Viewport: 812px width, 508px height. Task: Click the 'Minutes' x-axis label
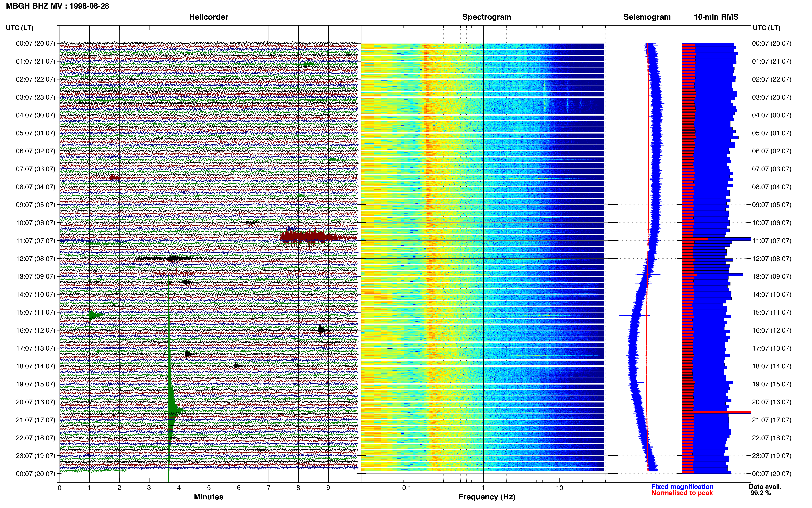[209, 497]
